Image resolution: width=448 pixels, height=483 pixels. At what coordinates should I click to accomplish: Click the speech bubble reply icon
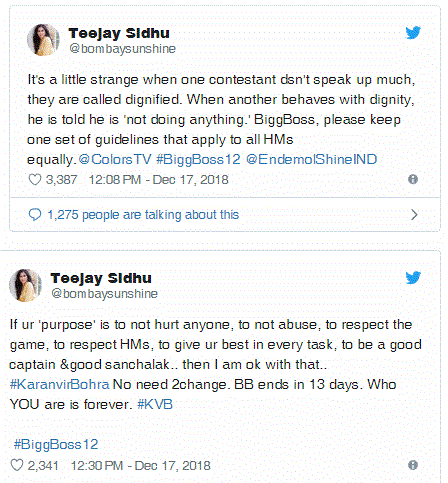(35, 215)
